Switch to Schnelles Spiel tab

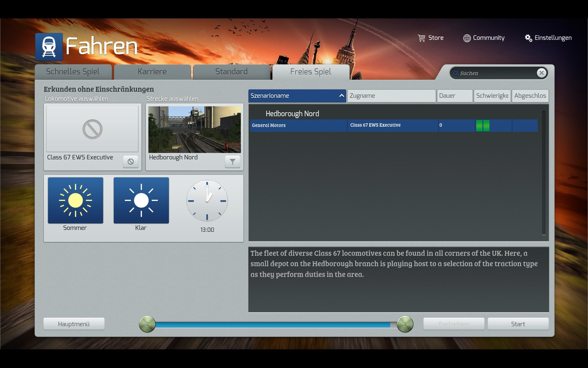[73, 72]
